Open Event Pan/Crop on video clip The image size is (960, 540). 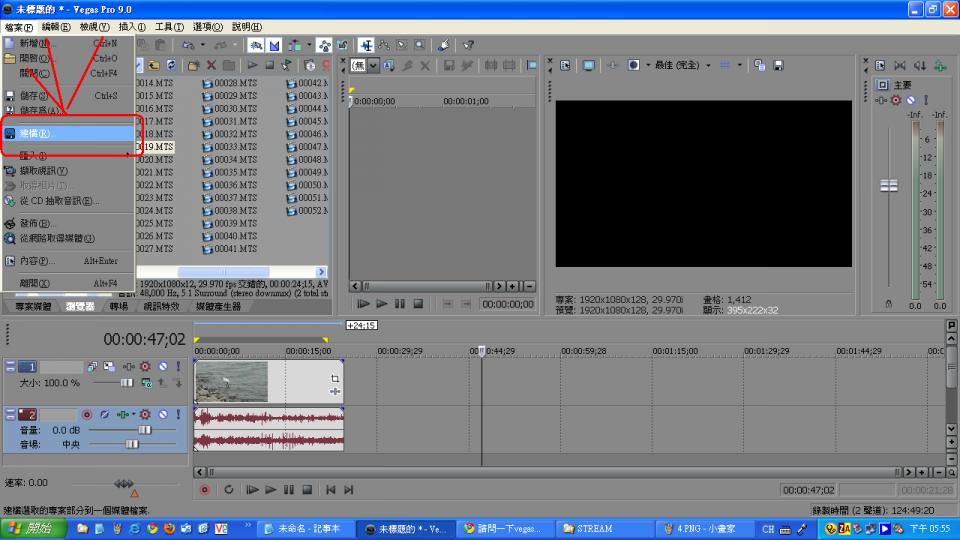point(335,378)
